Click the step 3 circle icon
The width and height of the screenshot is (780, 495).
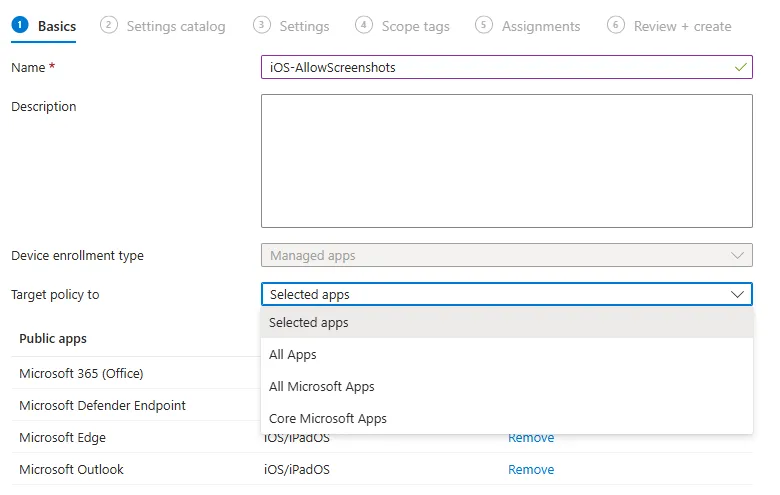[262, 24]
